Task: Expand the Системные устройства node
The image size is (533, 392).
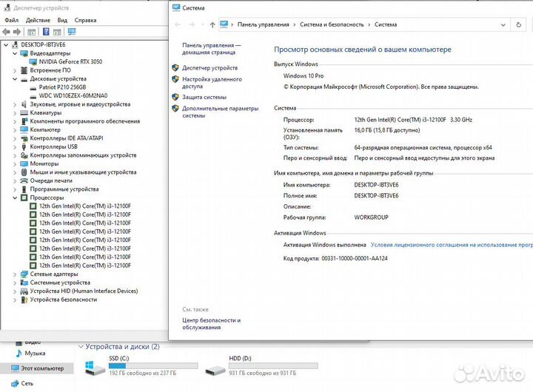Action: pyautogui.click(x=15, y=283)
